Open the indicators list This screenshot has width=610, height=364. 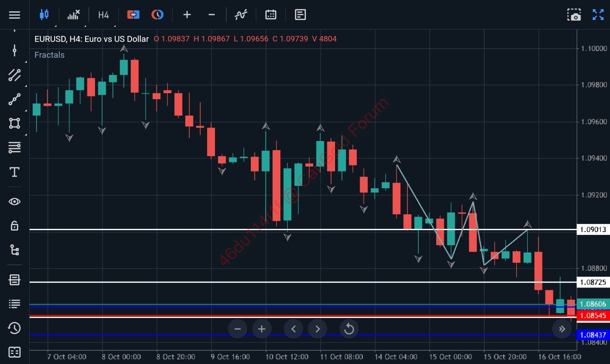(x=74, y=15)
